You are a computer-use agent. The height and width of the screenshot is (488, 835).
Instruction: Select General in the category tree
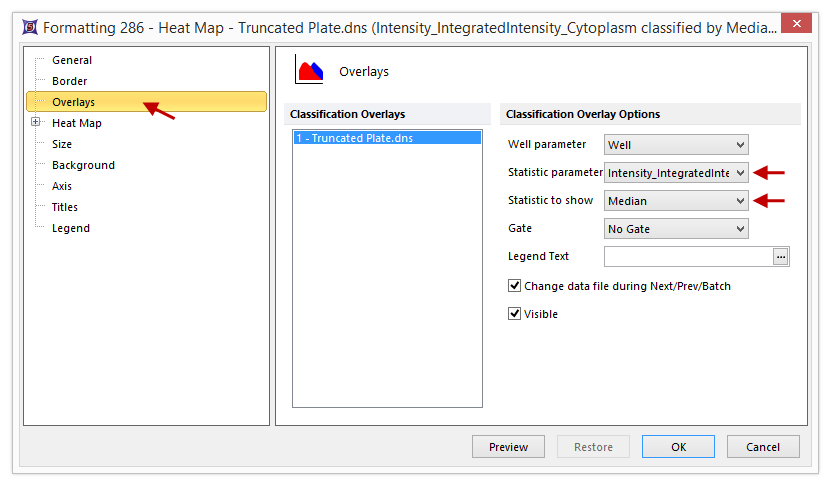pos(72,60)
